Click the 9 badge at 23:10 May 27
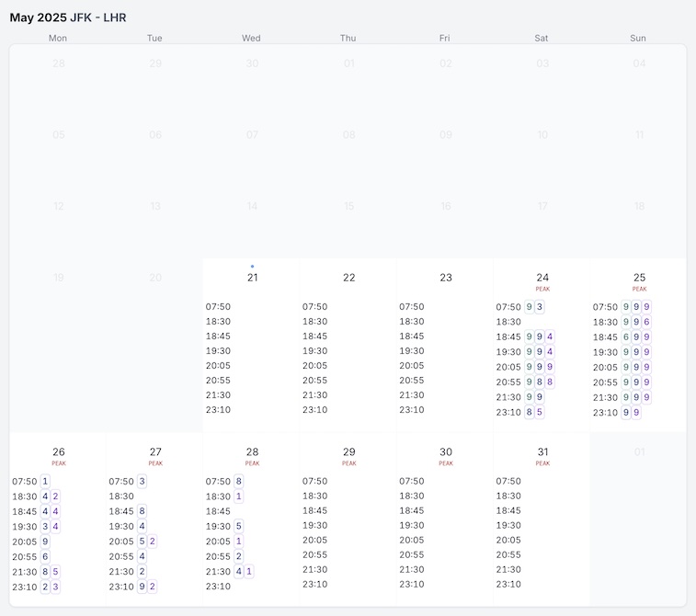The width and height of the screenshot is (696, 616). pos(142,587)
